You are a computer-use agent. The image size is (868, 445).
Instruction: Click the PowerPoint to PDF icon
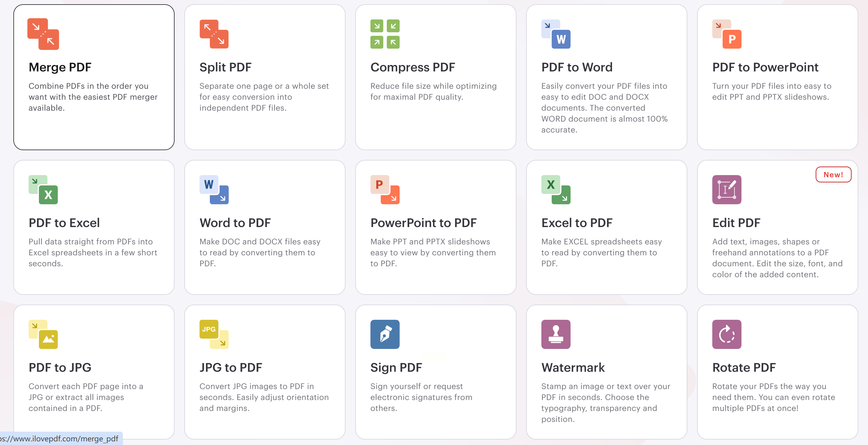pyautogui.click(x=385, y=190)
